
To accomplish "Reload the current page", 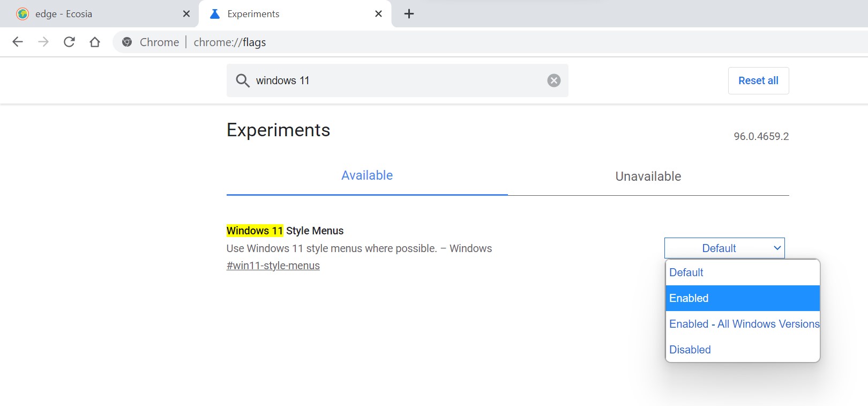I will pos(69,42).
